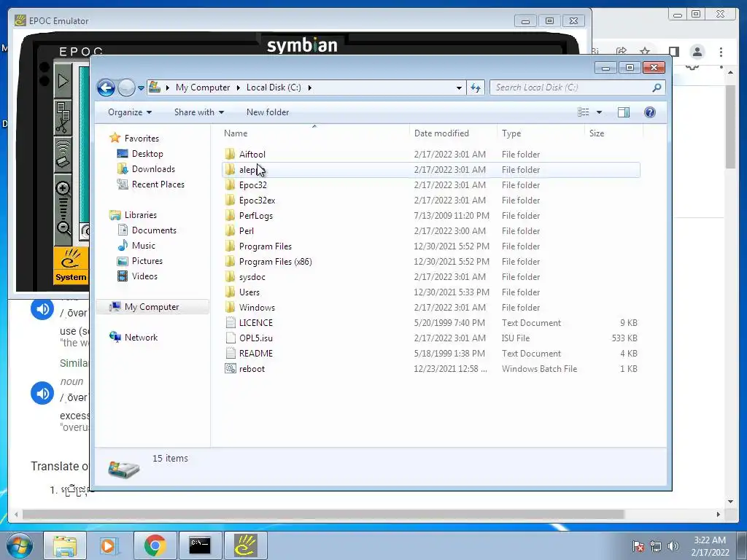747x560 pixels.
Task: Open the Organize menu
Action: click(130, 112)
